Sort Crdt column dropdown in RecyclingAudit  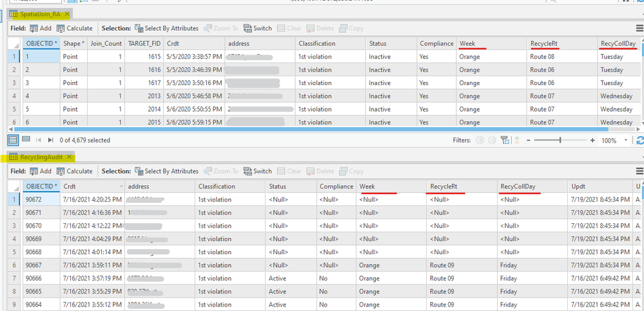[x=121, y=186]
